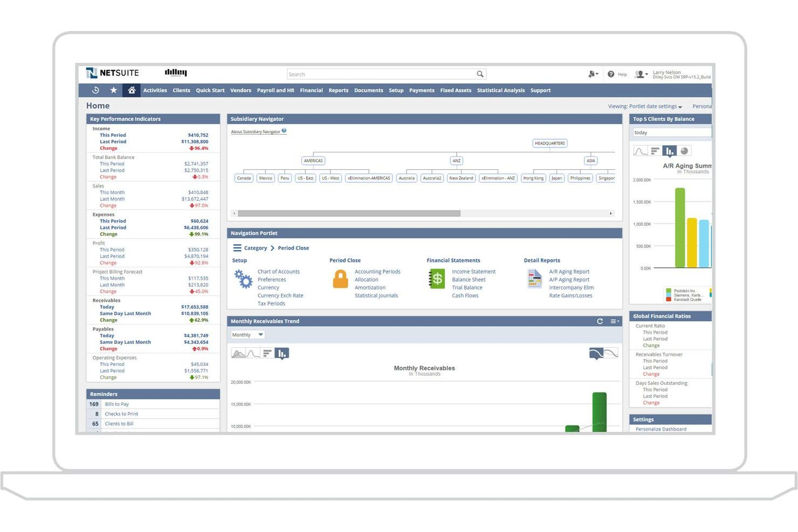Click the Home icon in the navigation bar

point(132,90)
